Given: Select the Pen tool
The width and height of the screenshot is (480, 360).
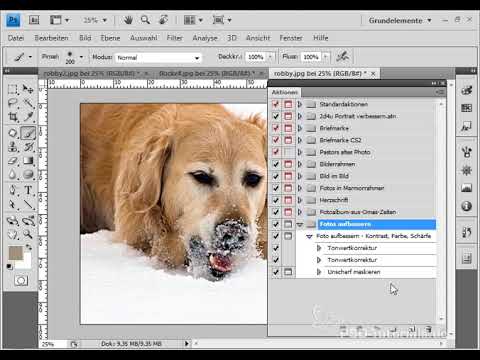Looking at the screenshot, I should point(13,190).
